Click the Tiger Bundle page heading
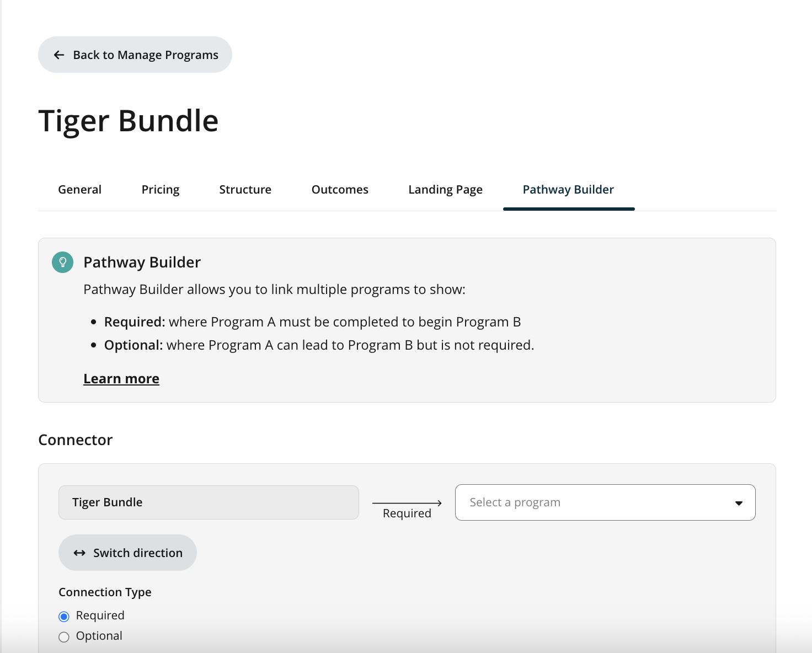This screenshot has height=653, width=812. click(129, 121)
